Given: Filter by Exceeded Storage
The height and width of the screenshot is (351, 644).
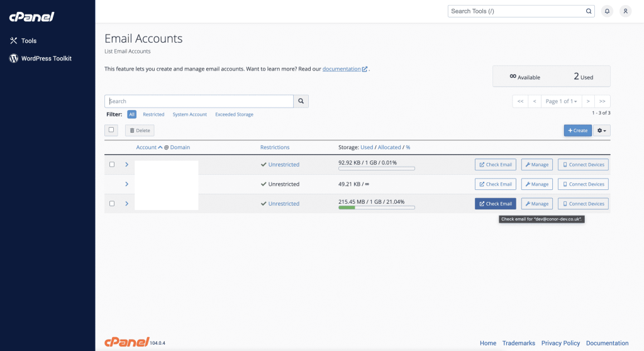Looking at the screenshot, I should click(x=234, y=114).
